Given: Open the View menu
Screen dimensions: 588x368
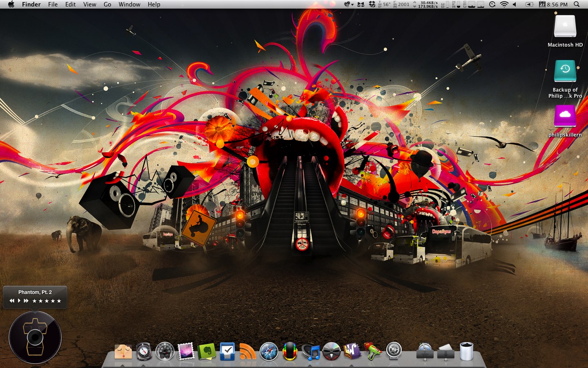Looking at the screenshot, I should tap(89, 4).
